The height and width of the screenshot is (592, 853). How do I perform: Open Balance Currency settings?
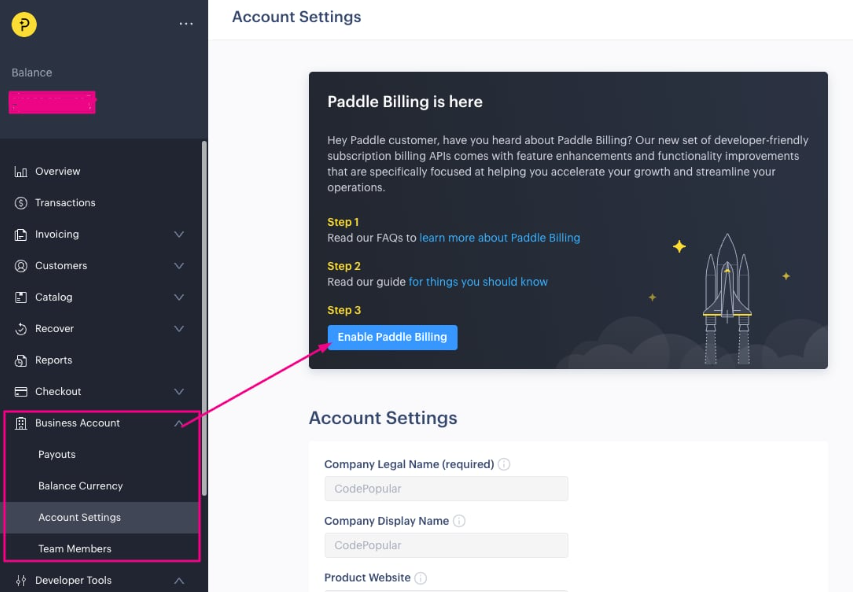coord(81,486)
